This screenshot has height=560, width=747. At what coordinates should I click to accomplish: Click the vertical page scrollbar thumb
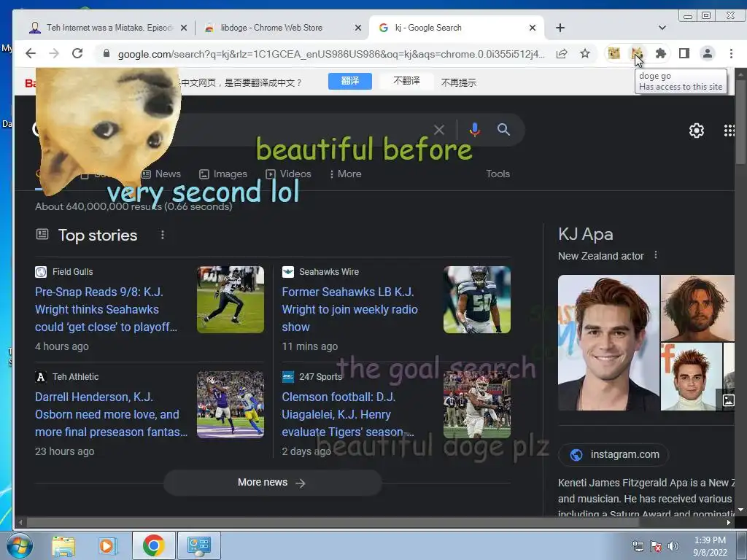(x=741, y=122)
